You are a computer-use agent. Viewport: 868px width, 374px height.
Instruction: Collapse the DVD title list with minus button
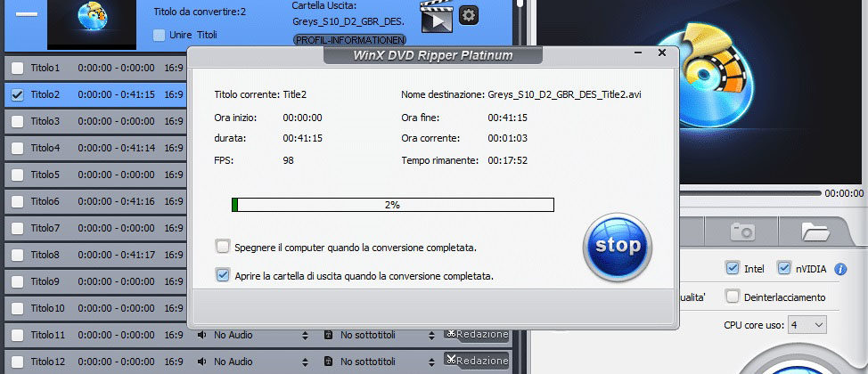tap(27, 14)
